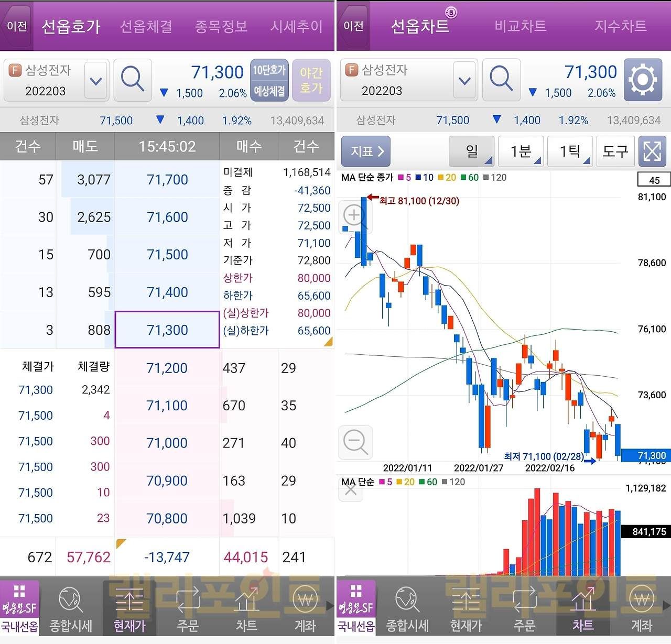Screen dimensions: 671x644
Task: Switch to 야간호가 night quotes
Action: (311, 80)
